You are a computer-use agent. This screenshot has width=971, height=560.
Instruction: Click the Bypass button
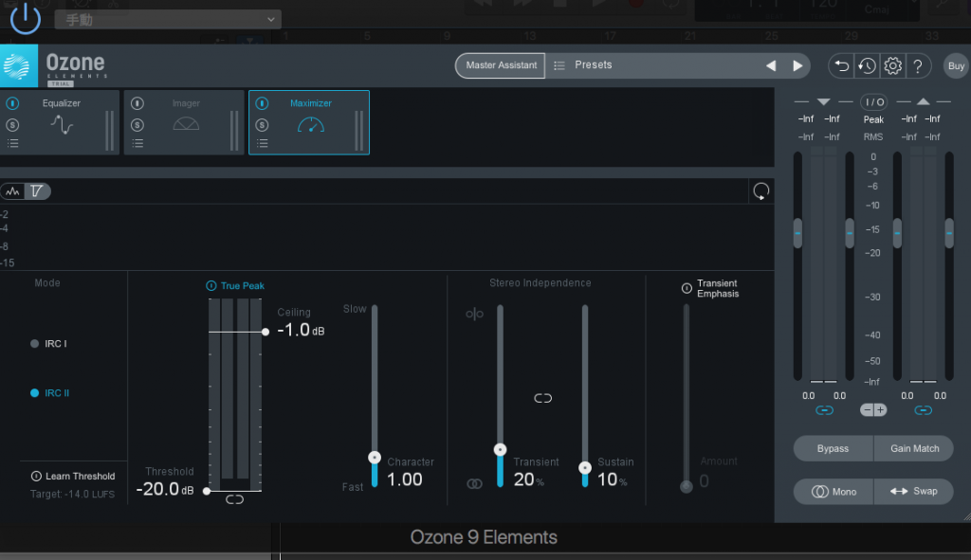tap(833, 448)
